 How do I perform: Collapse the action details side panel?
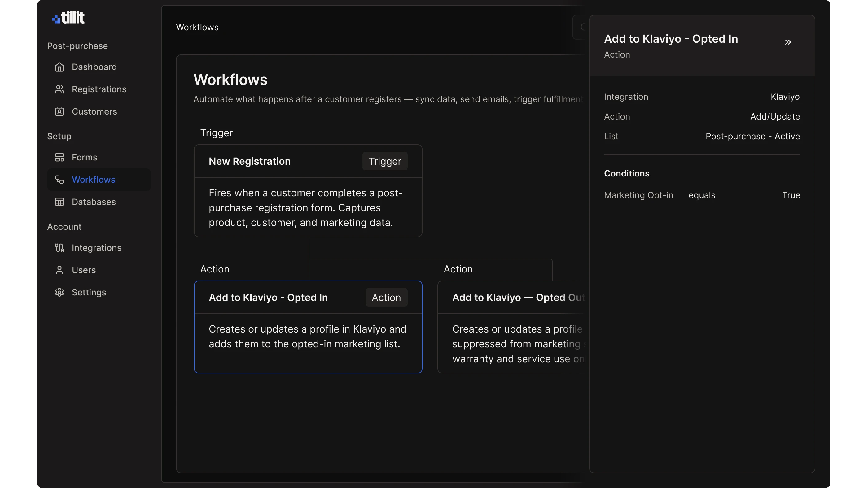point(787,42)
